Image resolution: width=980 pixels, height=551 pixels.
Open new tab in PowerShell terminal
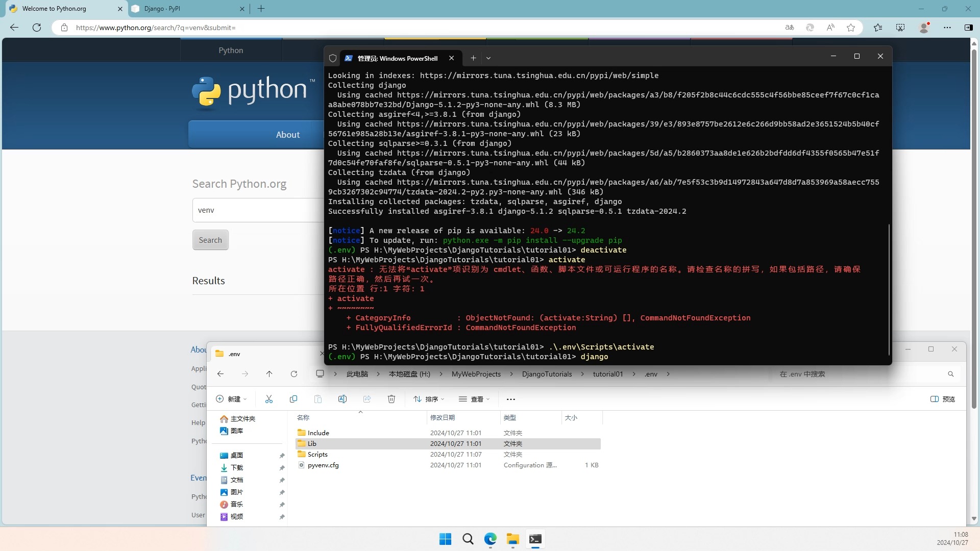[473, 58]
